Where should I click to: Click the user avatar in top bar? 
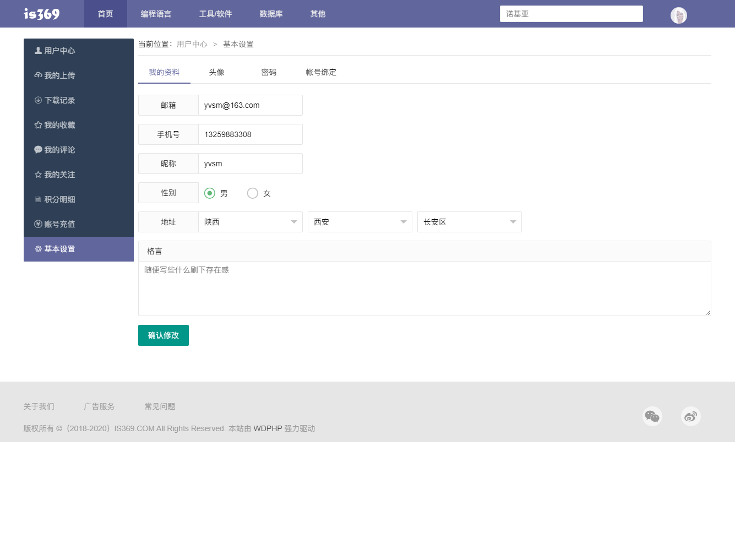tap(679, 15)
